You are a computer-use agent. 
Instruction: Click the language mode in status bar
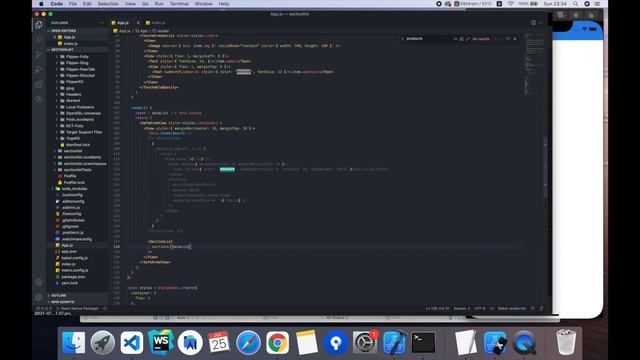(512, 309)
